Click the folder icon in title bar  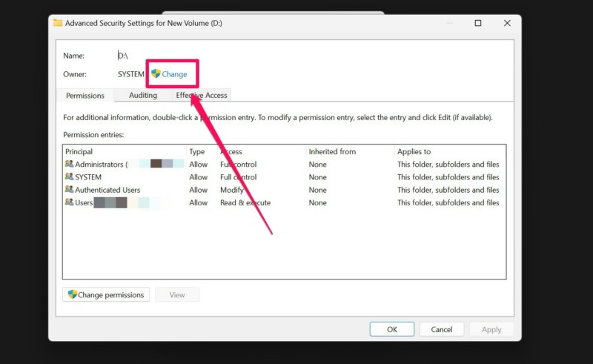point(58,23)
